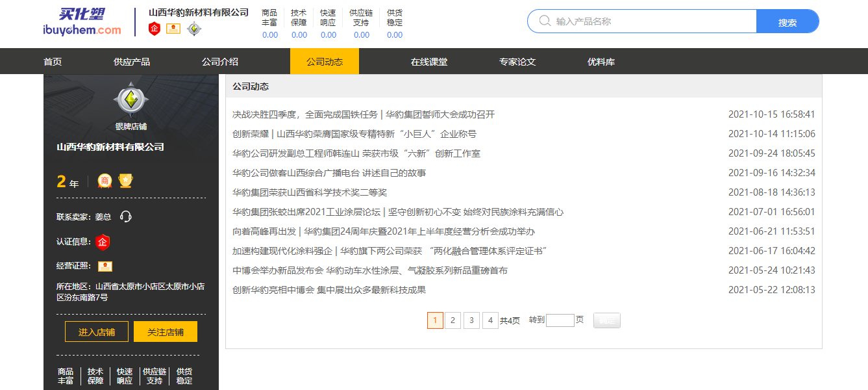
Task: Click the date 2021-10-15 16:58:41
Action: pyautogui.click(x=772, y=114)
